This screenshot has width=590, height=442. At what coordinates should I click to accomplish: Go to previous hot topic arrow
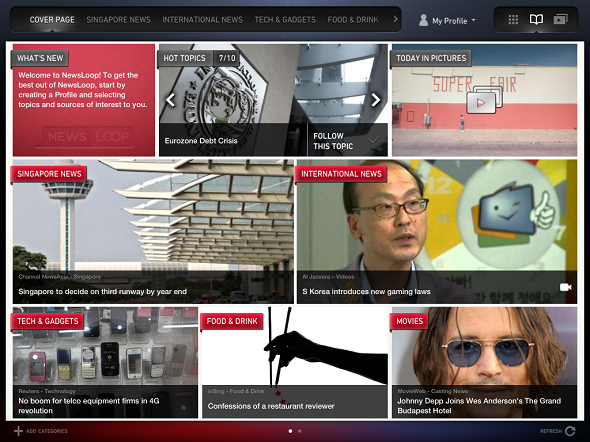click(171, 100)
